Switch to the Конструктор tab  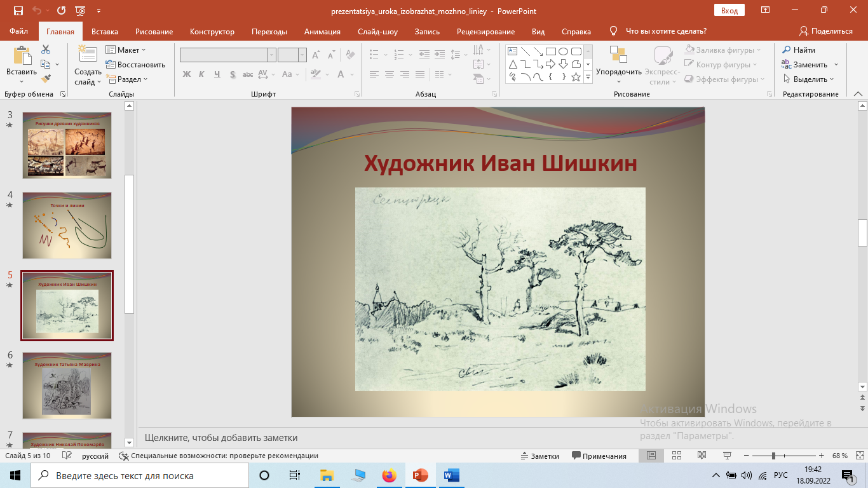click(x=212, y=31)
